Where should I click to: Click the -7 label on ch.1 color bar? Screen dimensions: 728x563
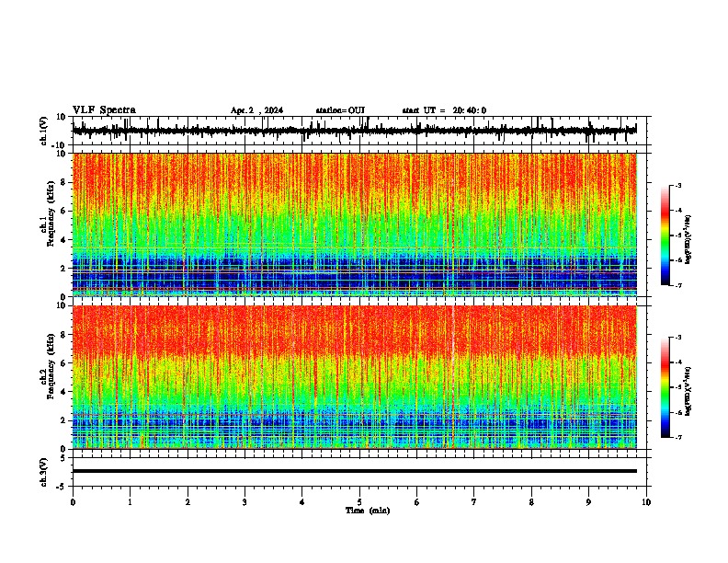pyautogui.click(x=678, y=285)
